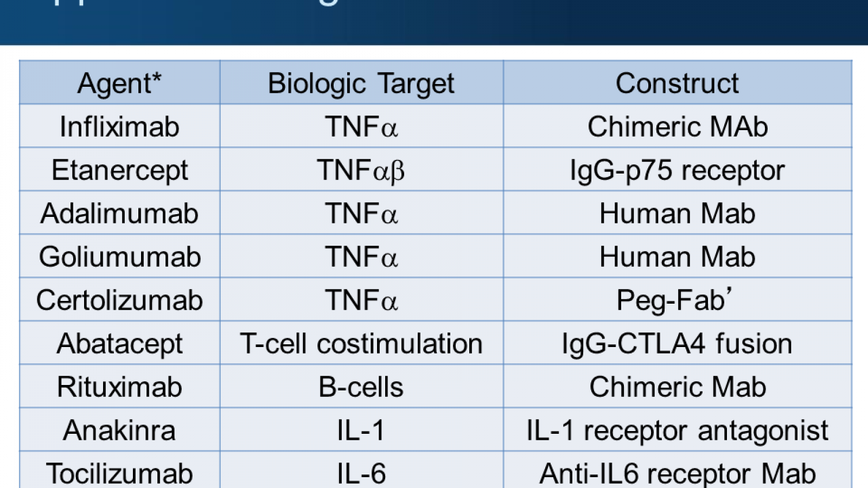
Task: Click the Construct column header
Action: (677, 84)
